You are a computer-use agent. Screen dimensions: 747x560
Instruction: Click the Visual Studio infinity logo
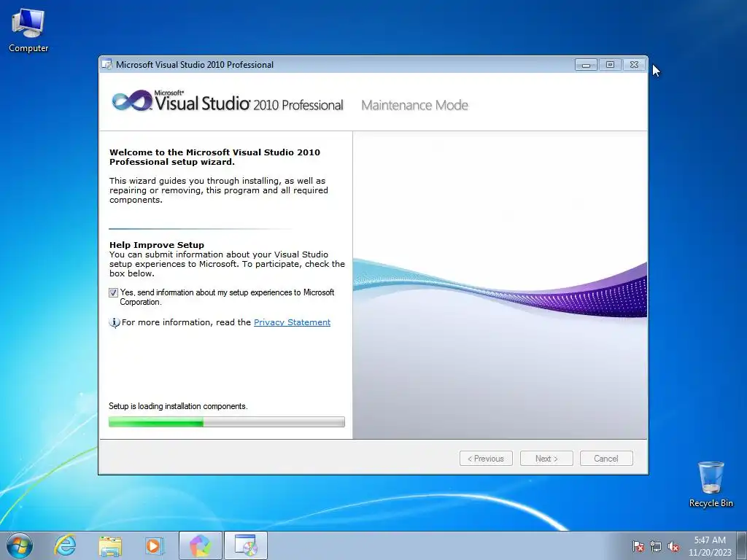(132, 101)
